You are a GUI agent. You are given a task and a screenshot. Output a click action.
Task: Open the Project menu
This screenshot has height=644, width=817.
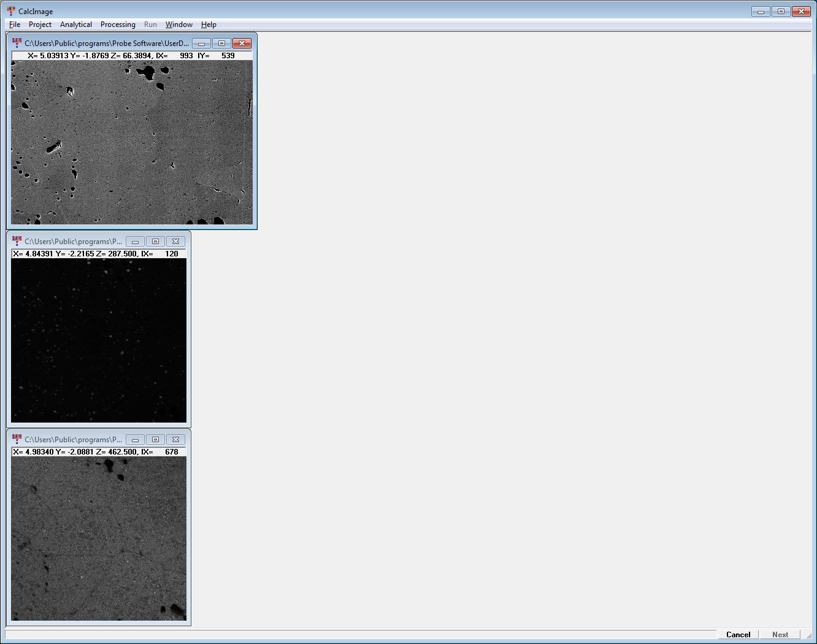(x=40, y=25)
